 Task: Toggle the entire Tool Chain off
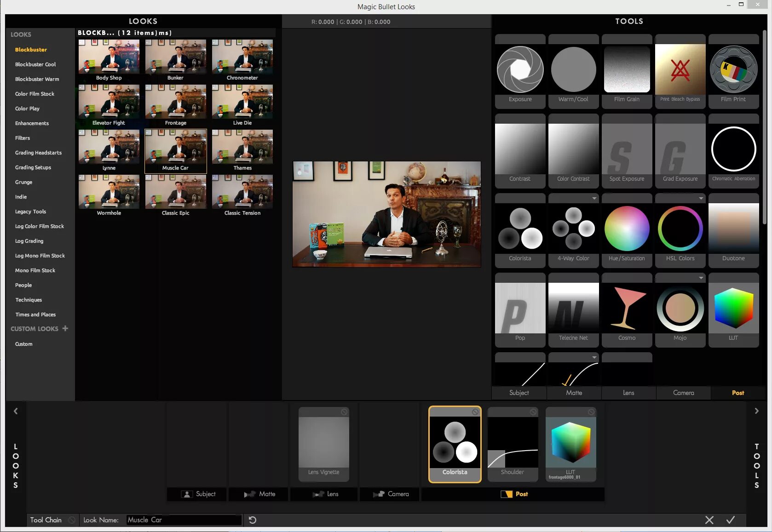[x=72, y=520]
